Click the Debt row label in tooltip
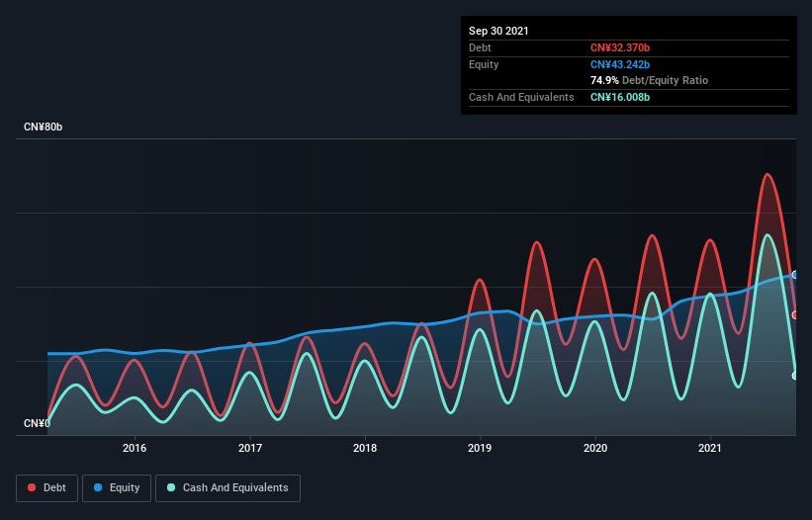 (480, 47)
